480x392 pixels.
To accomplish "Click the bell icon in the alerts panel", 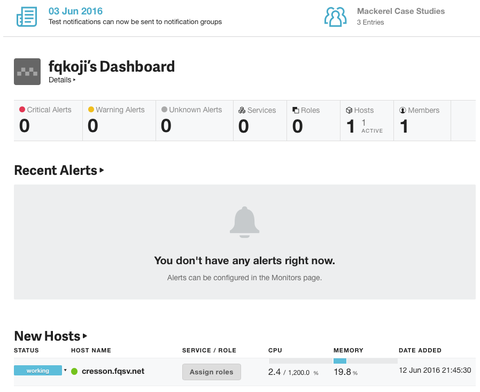I will click(244, 222).
